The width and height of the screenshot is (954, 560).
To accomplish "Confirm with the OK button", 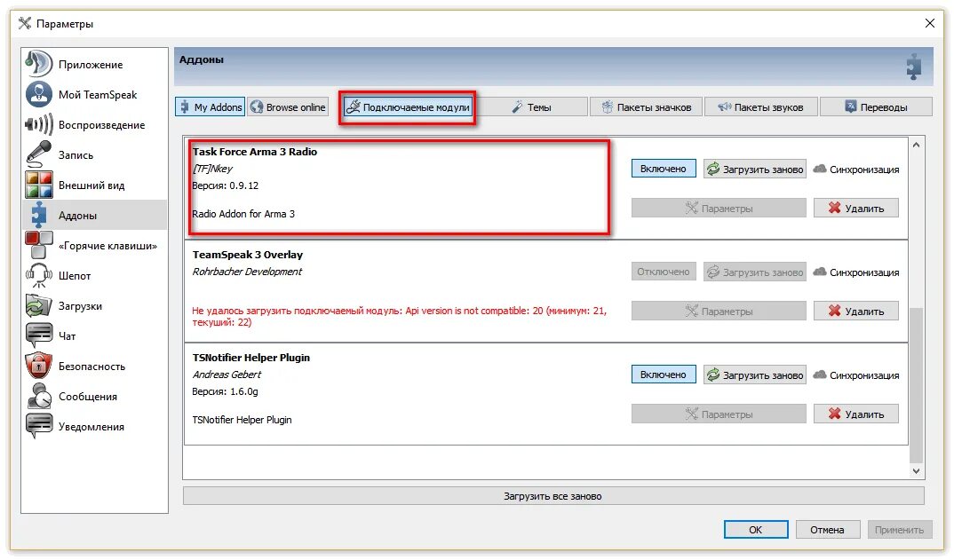I will pos(756,530).
